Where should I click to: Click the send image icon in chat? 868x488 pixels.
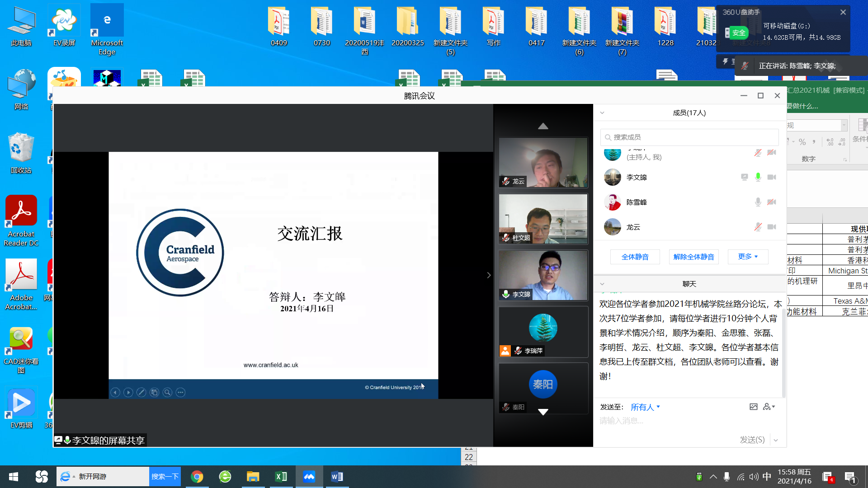click(x=753, y=407)
